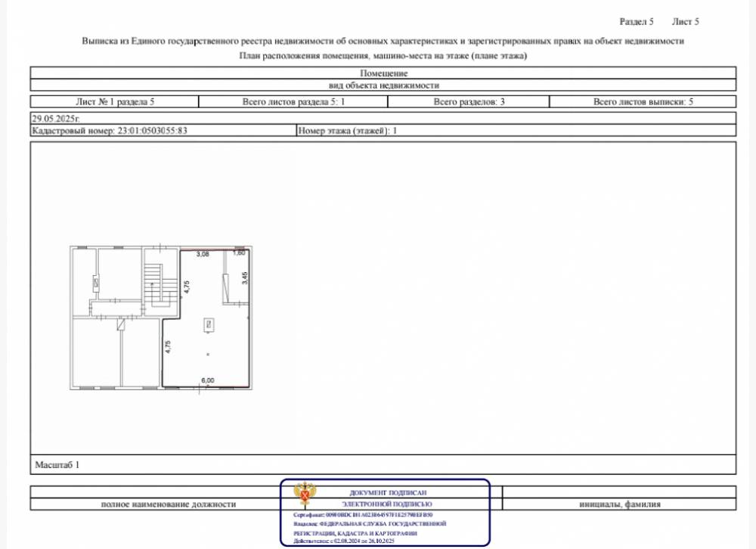Screen dimensions: 756x549
Task: Click the "полное наименование должности" label
Action: click(169, 504)
